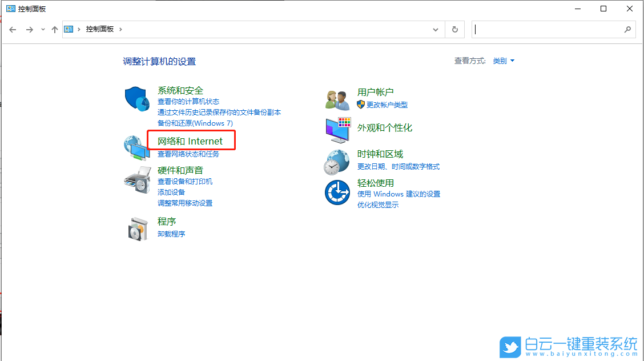
Task: Open 时钟和区域 using the clock icon
Action: point(336,162)
